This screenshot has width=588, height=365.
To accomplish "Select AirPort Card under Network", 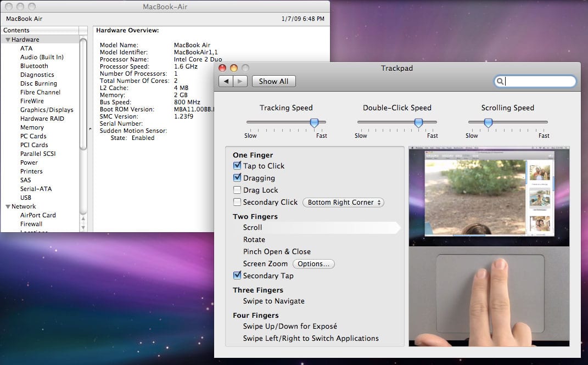I will tap(38, 215).
